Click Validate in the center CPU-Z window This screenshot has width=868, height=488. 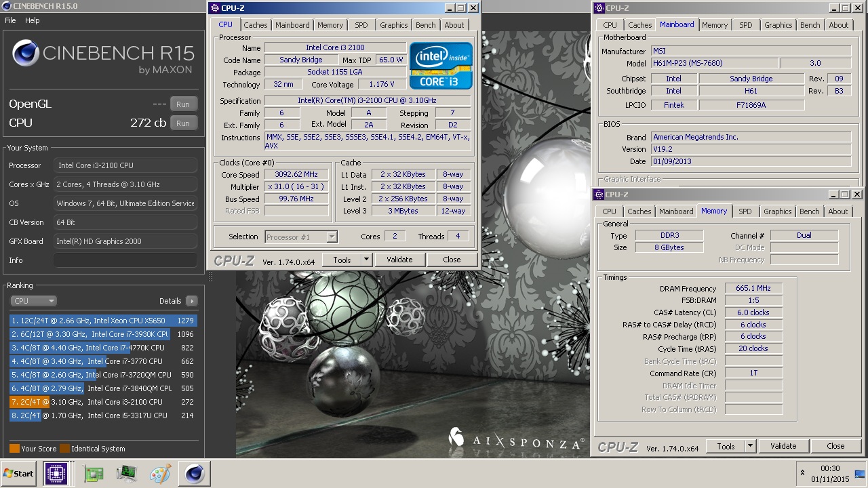pos(399,260)
